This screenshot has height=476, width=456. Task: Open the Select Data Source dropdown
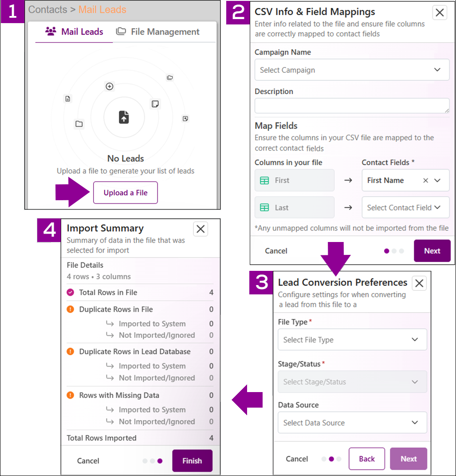[x=352, y=423]
